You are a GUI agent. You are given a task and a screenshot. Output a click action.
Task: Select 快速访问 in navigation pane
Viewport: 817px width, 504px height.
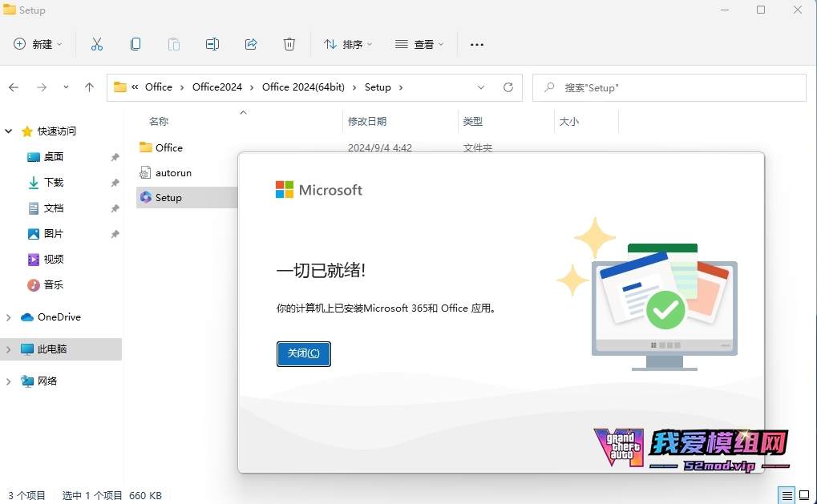click(56, 131)
